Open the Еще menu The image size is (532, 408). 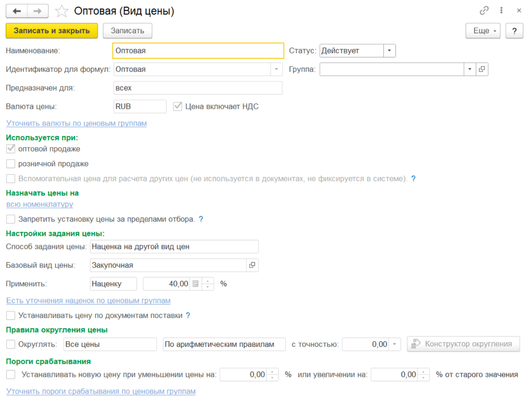tap(483, 31)
